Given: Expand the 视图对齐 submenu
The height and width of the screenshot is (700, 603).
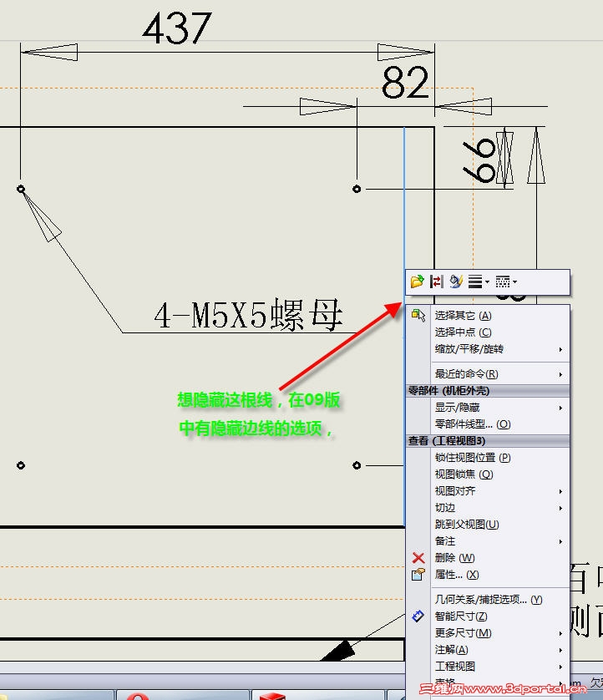Looking at the screenshot, I should coord(488,491).
